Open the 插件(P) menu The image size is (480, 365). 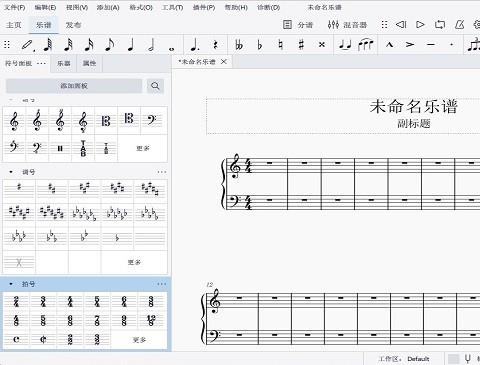(204, 7)
